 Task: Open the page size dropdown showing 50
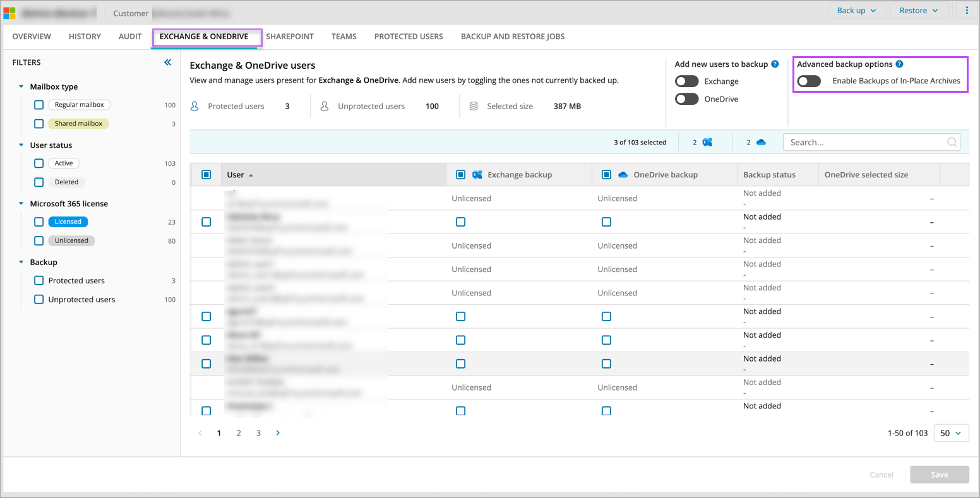pyautogui.click(x=950, y=433)
